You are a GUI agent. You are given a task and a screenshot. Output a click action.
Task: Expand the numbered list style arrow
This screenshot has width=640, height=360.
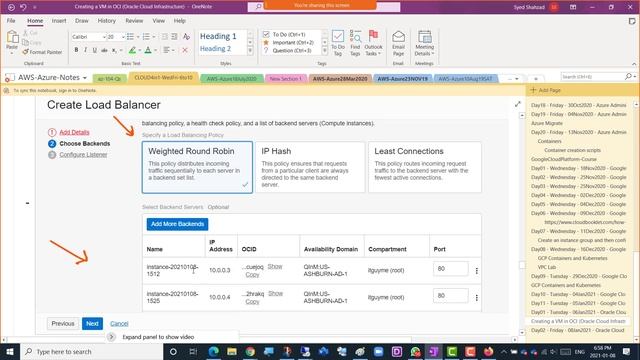(153, 37)
